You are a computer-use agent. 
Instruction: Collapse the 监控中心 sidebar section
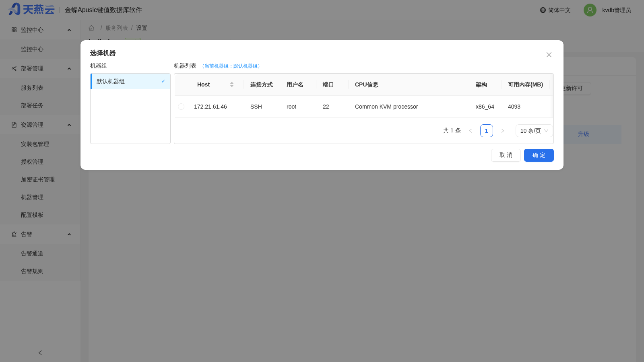coord(69,30)
